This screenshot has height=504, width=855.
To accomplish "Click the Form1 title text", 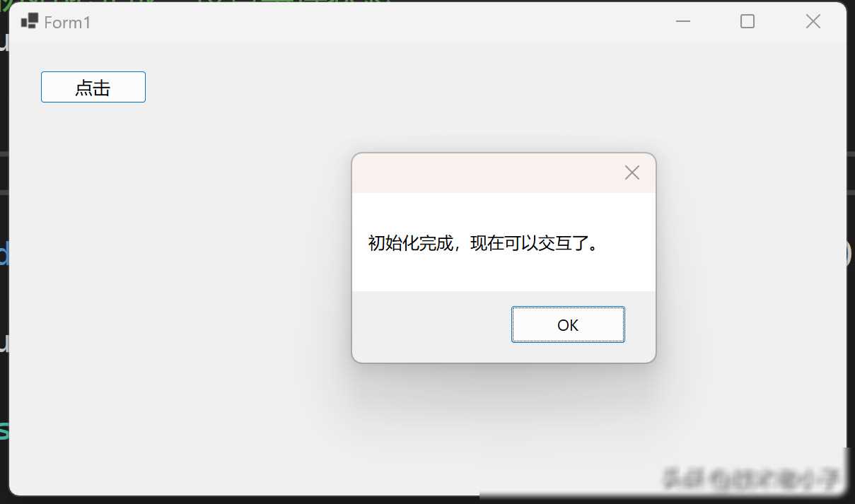I will 67,23.
